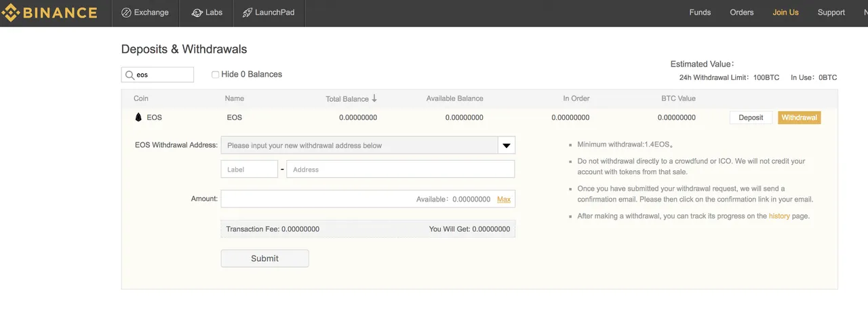
Task: Click the Withdrawal button for EOS
Action: (799, 117)
